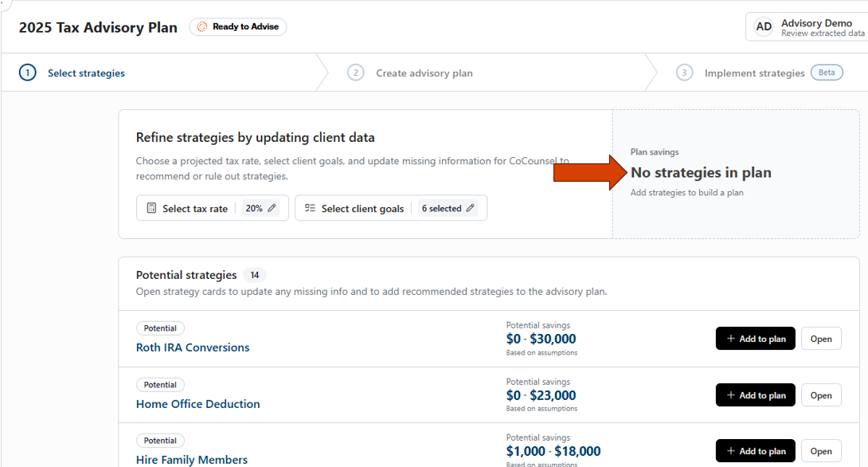Add Home Office Deduction to plan
The height and width of the screenshot is (467, 868).
[x=755, y=395]
